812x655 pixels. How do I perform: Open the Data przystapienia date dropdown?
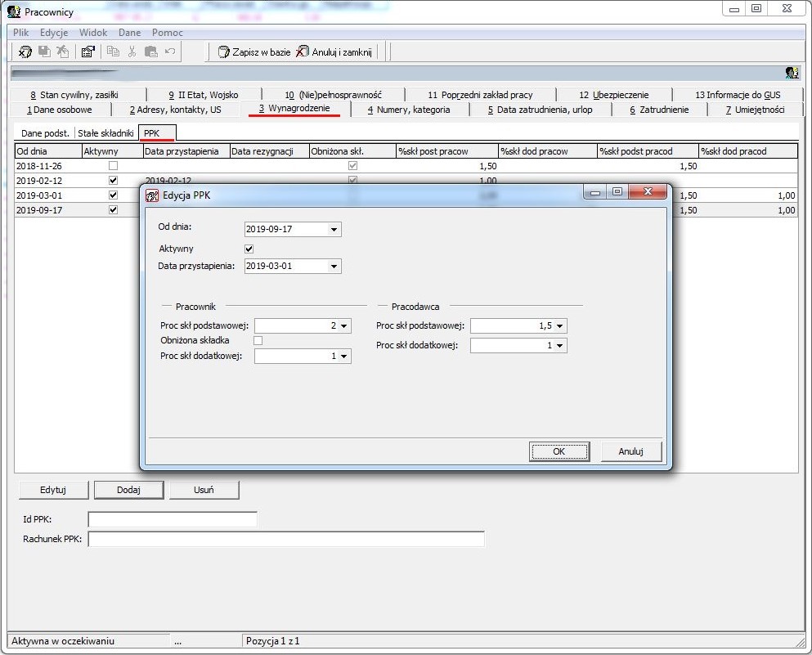334,266
